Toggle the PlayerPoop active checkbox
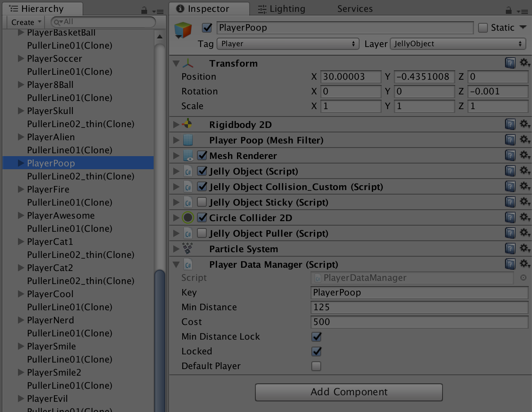The width and height of the screenshot is (532, 412). 207,27
